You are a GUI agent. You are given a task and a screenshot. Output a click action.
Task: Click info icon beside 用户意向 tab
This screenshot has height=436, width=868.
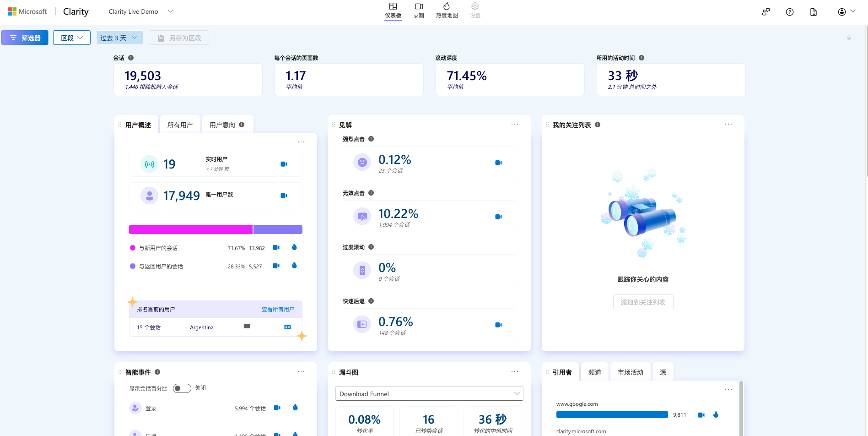(242, 125)
